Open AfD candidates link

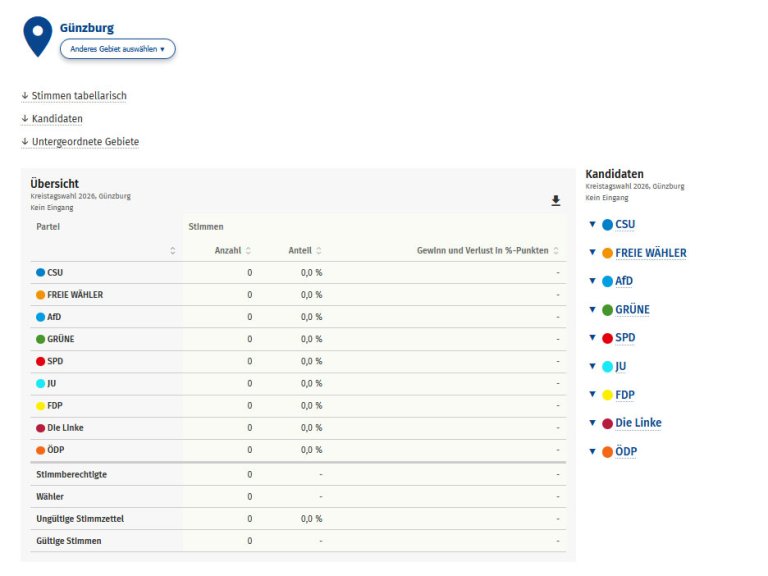[x=623, y=281]
